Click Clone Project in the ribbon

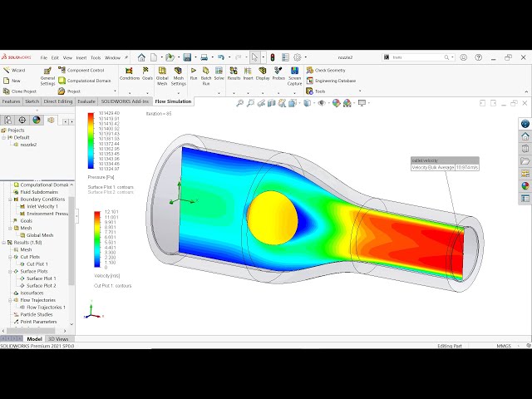click(20, 91)
